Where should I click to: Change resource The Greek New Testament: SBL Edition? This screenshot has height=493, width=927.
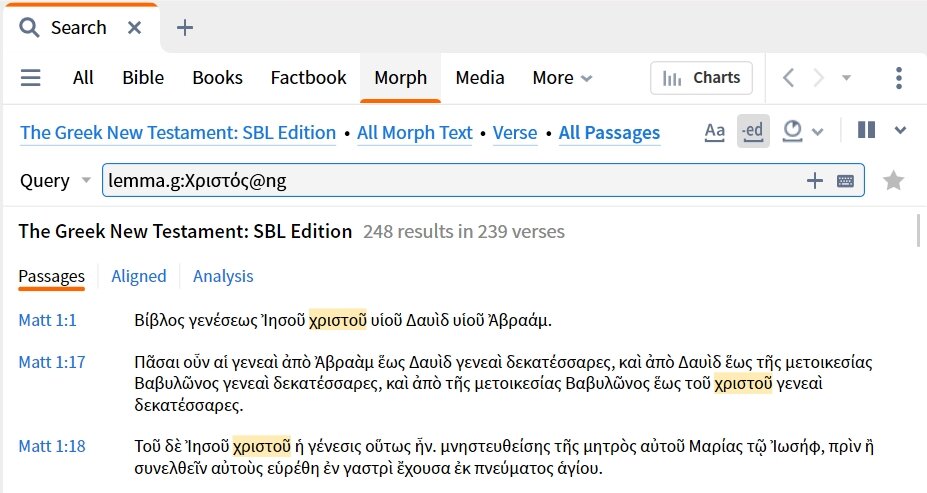click(x=178, y=133)
